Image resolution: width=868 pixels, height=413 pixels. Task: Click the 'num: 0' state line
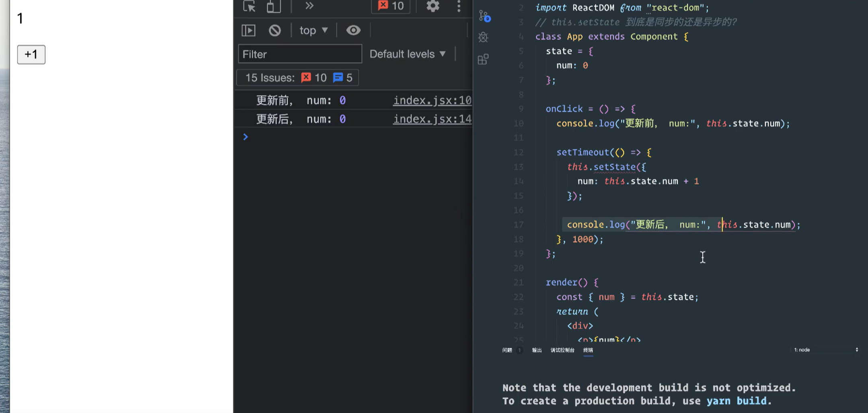click(572, 65)
